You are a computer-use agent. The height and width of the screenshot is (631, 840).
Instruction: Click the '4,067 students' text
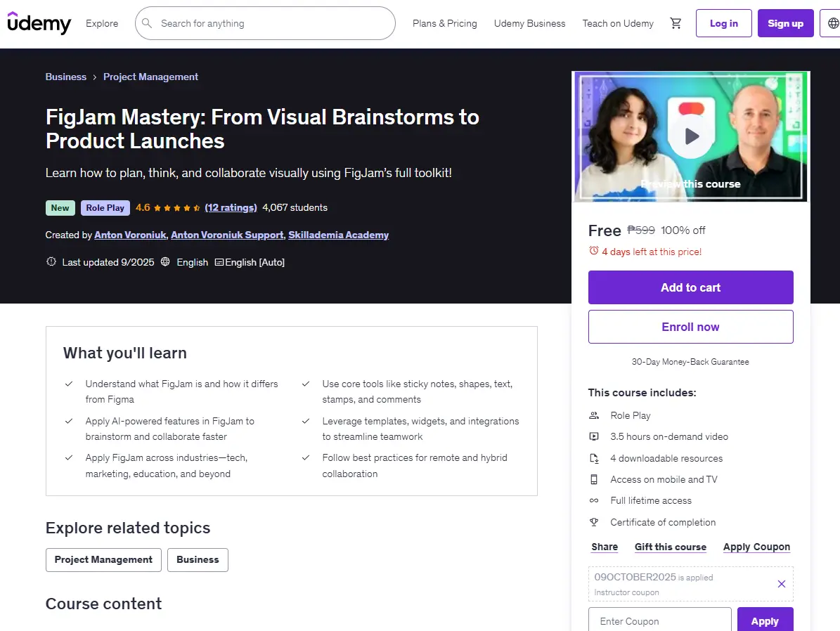click(x=295, y=207)
